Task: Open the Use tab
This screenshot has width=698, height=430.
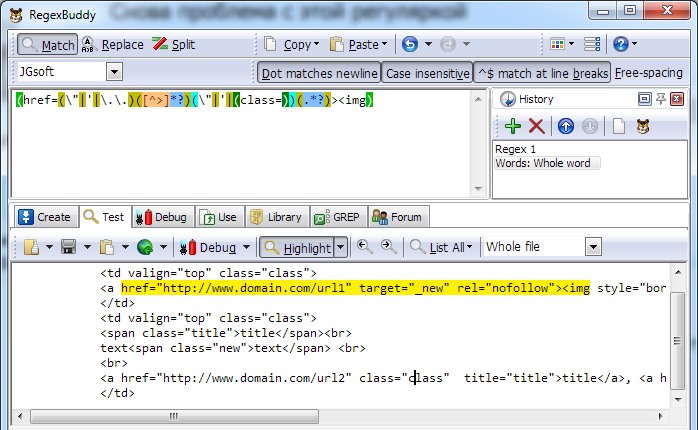Action: (x=220, y=217)
